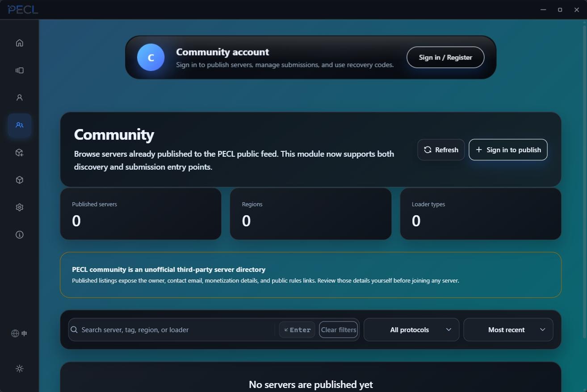Viewport: 587px width, 392px height.
Task: Open the package import icon in sidebar
Action: 19,152
